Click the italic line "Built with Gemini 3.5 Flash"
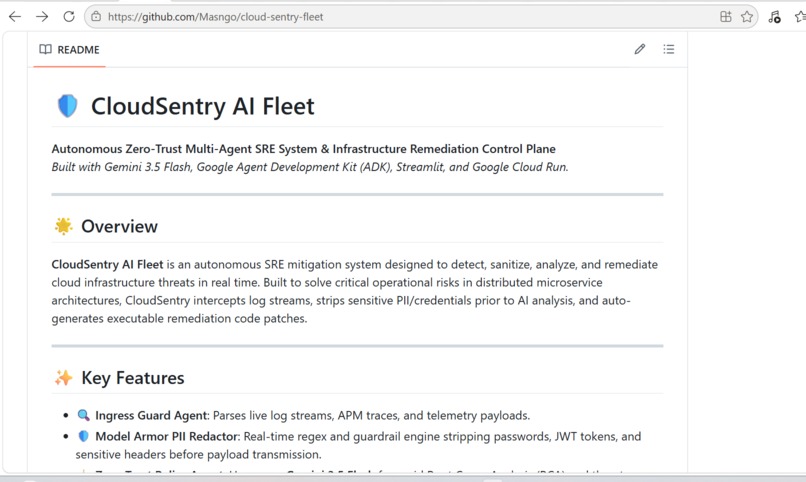The width and height of the screenshot is (806, 482). point(121,167)
